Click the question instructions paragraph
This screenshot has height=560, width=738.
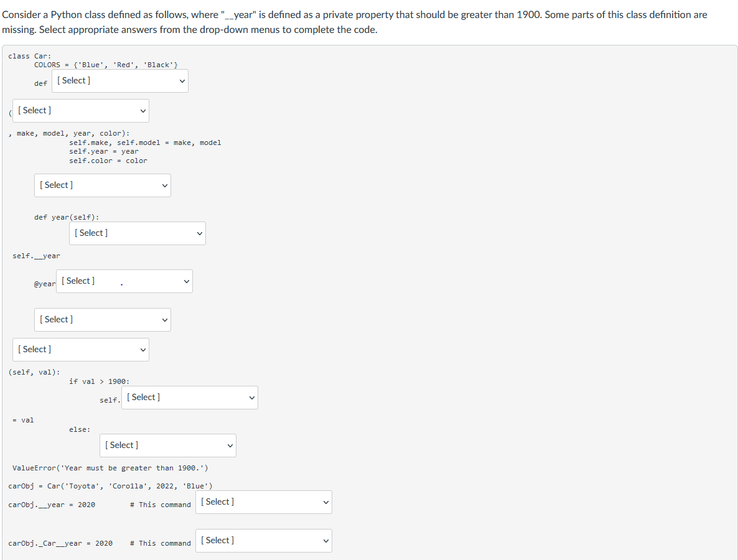click(x=355, y=22)
